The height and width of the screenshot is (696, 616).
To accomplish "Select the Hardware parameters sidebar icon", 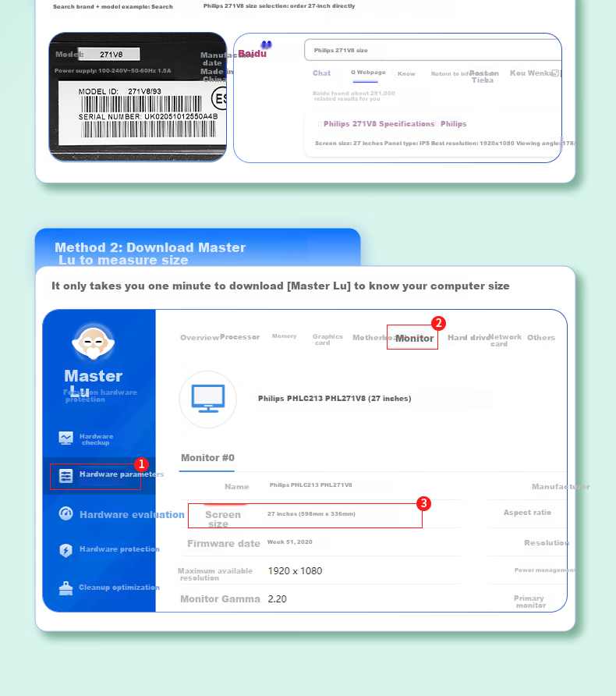I will [65, 476].
